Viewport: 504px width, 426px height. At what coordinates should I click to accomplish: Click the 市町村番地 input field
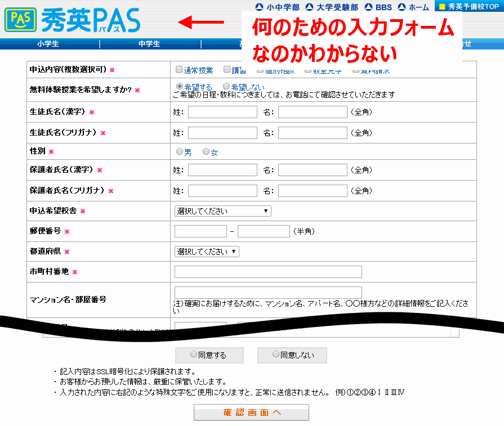[x=268, y=272]
